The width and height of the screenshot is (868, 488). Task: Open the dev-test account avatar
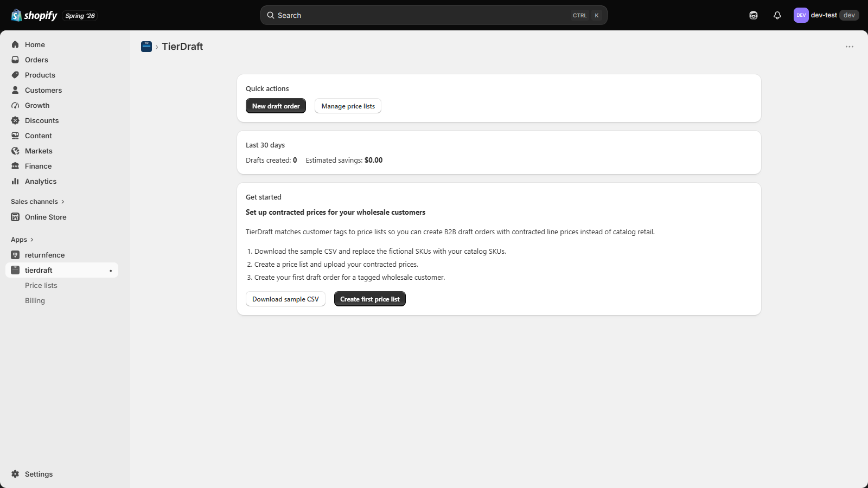(801, 15)
